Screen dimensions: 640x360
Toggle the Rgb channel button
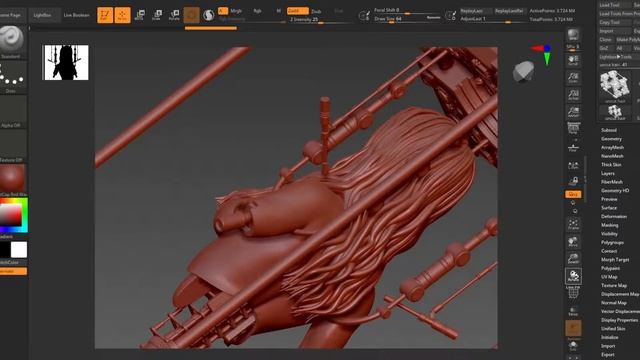click(x=257, y=11)
